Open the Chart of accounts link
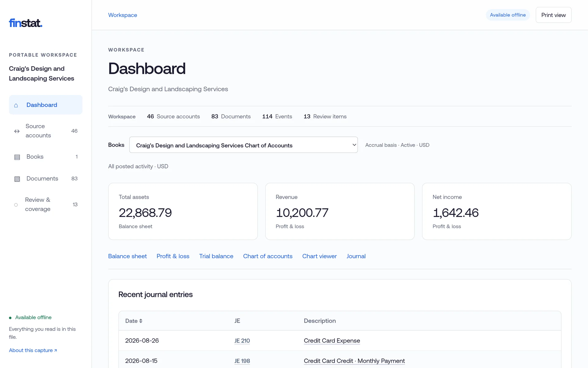The width and height of the screenshot is (588, 368). 268,256
